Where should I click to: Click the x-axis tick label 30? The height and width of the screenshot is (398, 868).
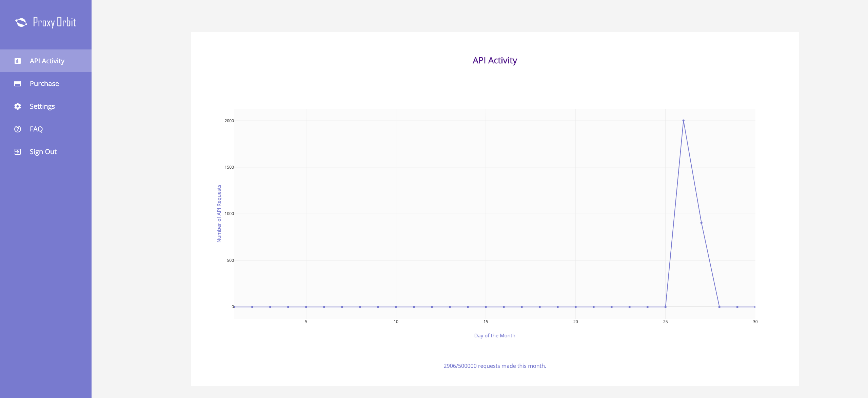755,322
